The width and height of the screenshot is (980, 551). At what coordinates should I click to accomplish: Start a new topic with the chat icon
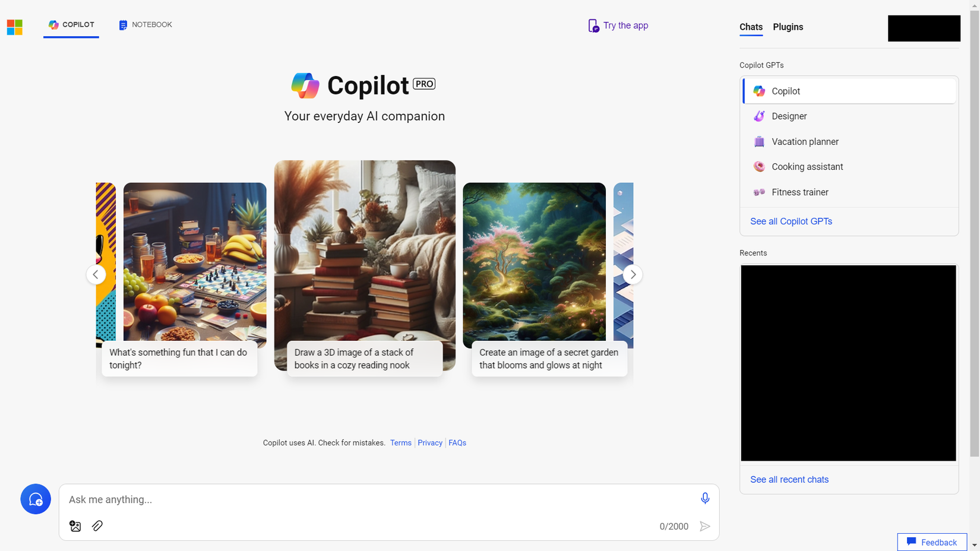[x=36, y=499]
